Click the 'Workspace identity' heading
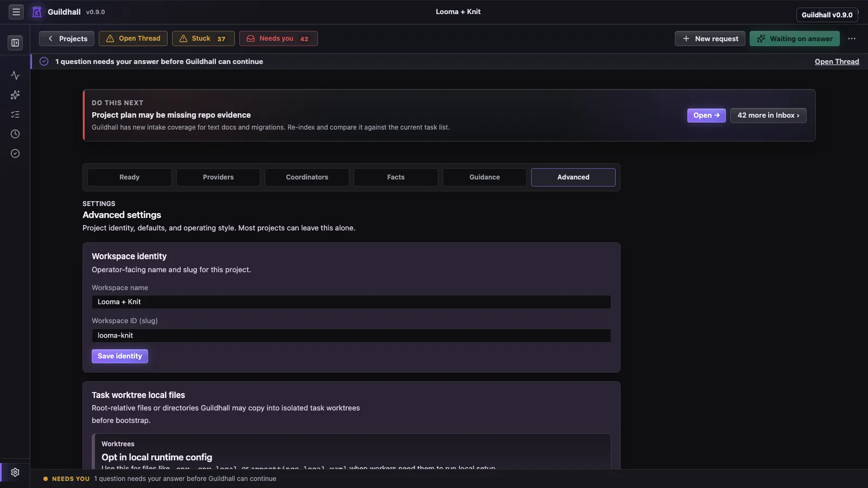The width and height of the screenshot is (868, 488). [129, 256]
